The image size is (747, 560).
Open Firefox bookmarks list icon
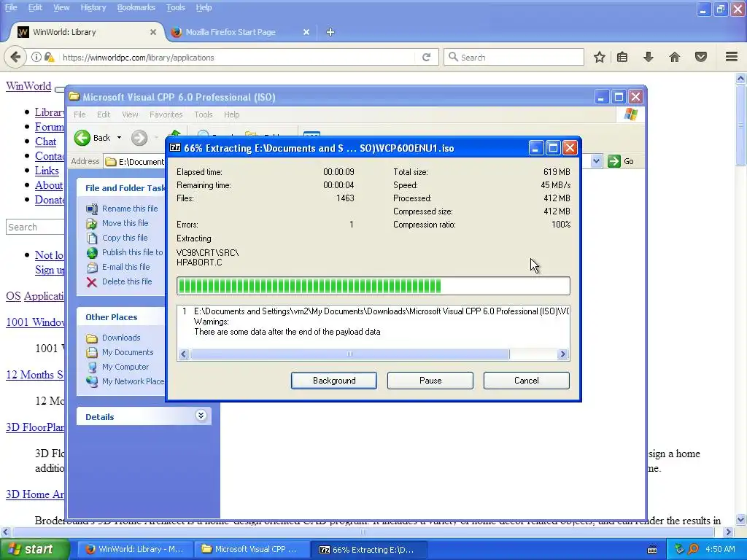coord(622,57)
